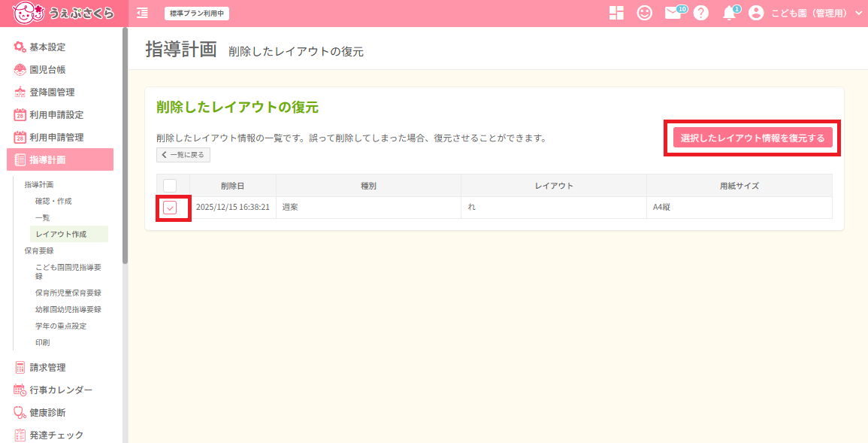Click the 利用申請設定 calendar icon
The width and height of the screenshot is (868, 443).
(20, 114)
